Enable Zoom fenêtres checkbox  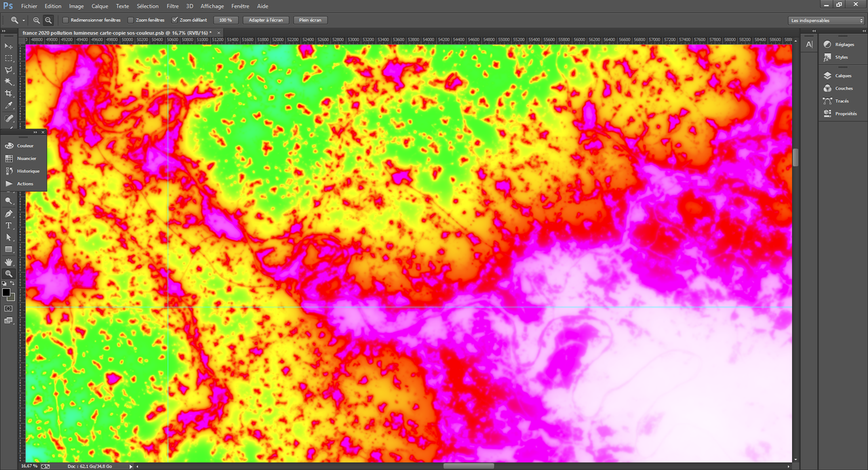click(131, 20)
